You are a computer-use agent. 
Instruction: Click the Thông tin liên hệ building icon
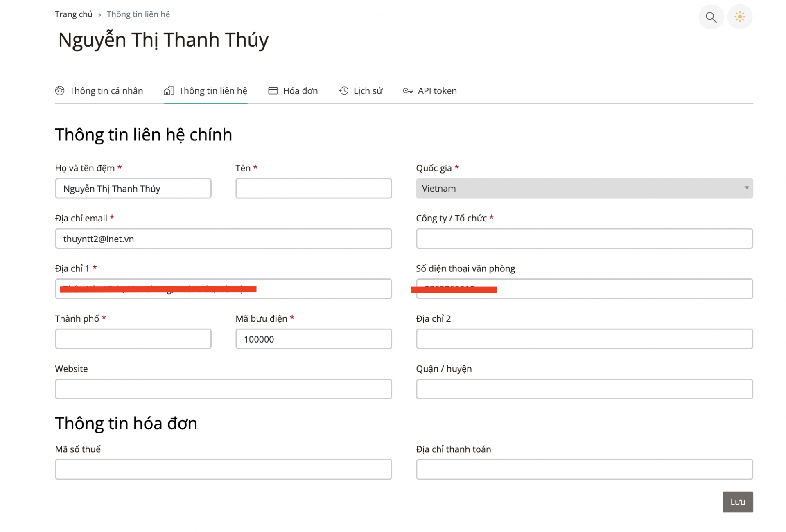tap(169, 91)
